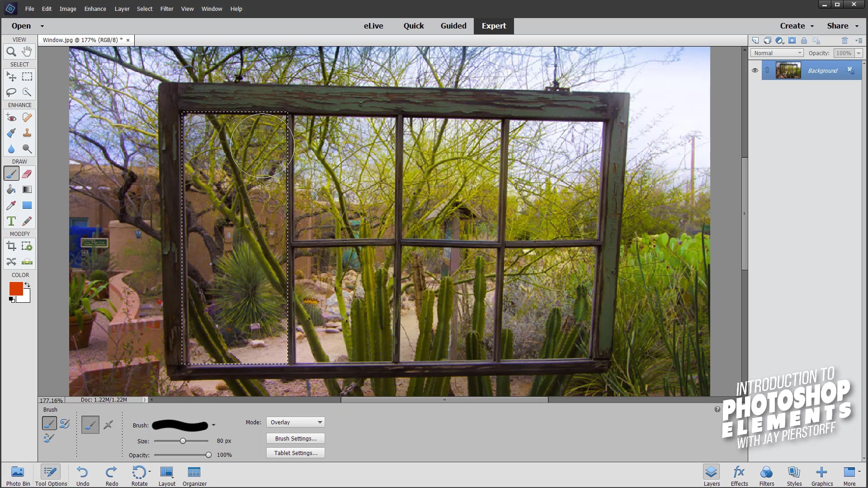This screenshot has width=868, height=488.
Task: Expand the layer blend mode Normal dropdown
Action: click(x=777, y=53)
